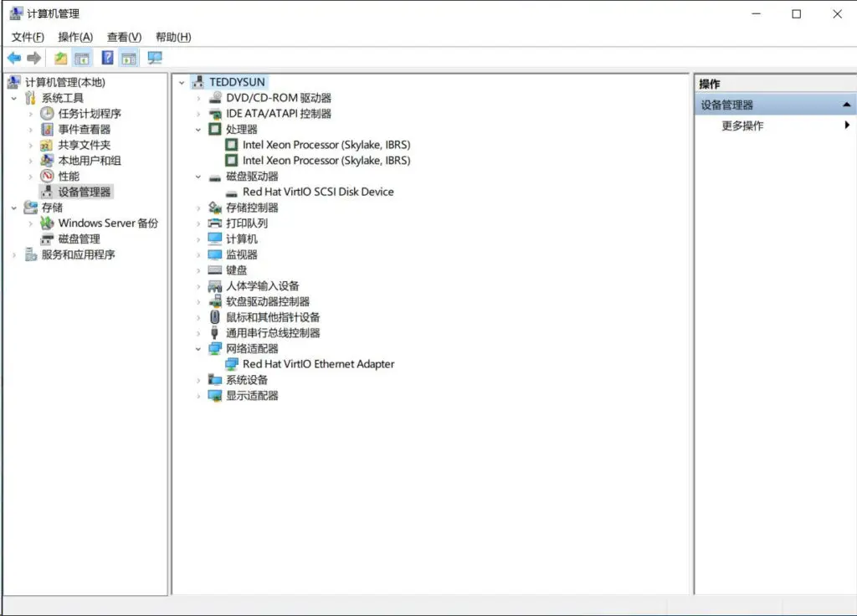Collapse the 磁盘驱动器 category

click(x=198, y=177)
